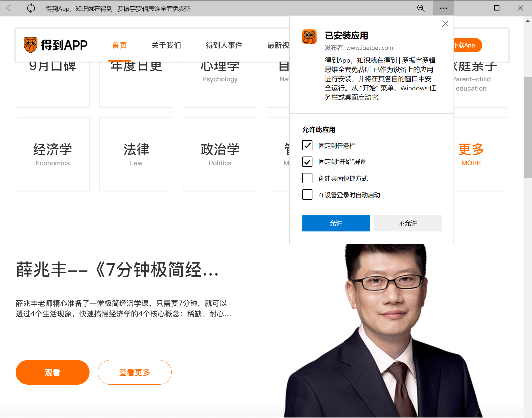Open the three-dot more menu
The height and width of the screenshot is (418, 532).
(443, 8)
